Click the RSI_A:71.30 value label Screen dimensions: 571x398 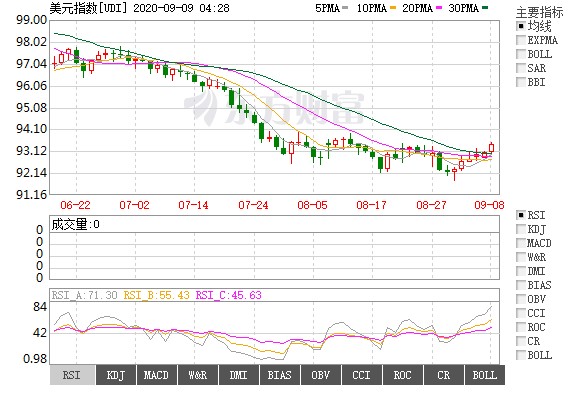tap(84, 295)
